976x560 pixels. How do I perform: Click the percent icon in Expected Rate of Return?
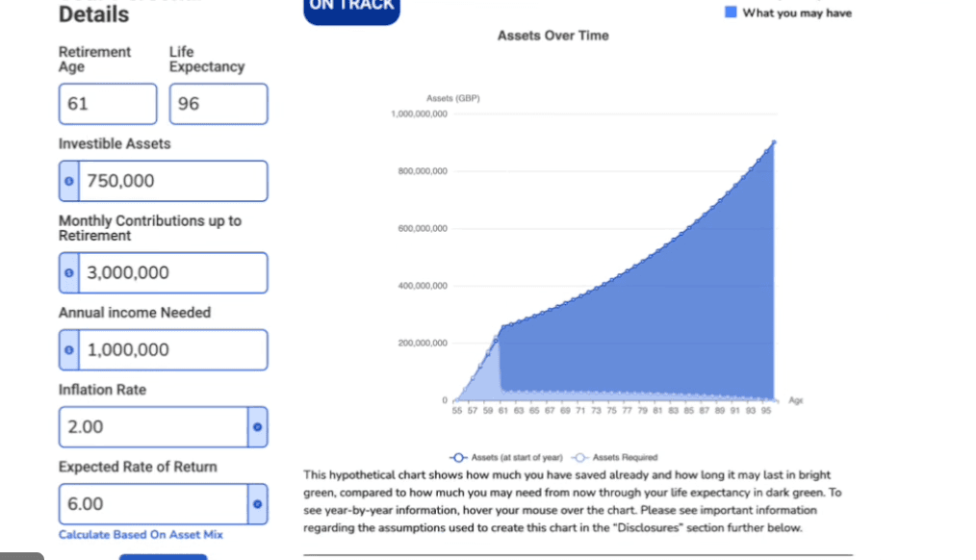(x=257, y=504)
